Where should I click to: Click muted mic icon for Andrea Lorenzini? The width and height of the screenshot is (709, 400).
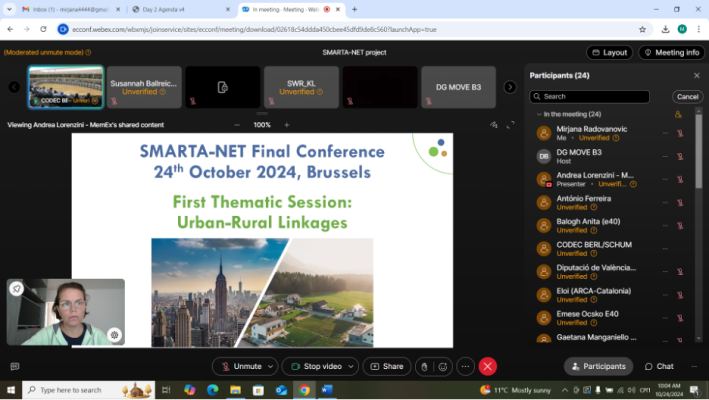click(680, 179)
